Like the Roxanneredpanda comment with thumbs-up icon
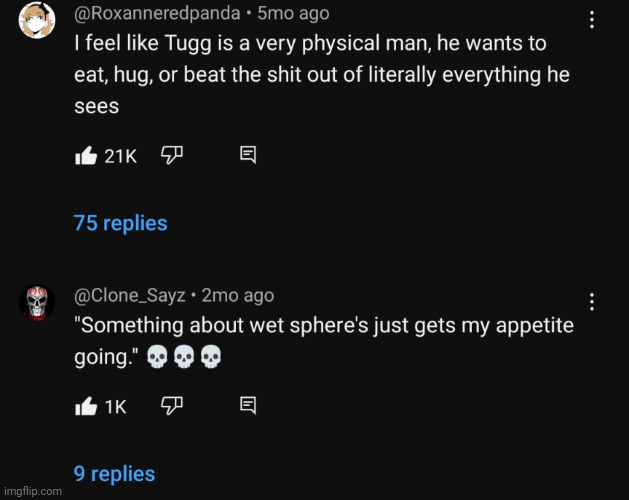The width and height of the screenshot is (629, 500). point(86,155)
